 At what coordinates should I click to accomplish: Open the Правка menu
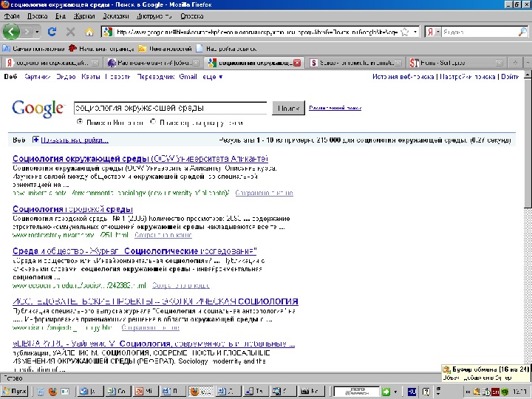click(37, 16)
